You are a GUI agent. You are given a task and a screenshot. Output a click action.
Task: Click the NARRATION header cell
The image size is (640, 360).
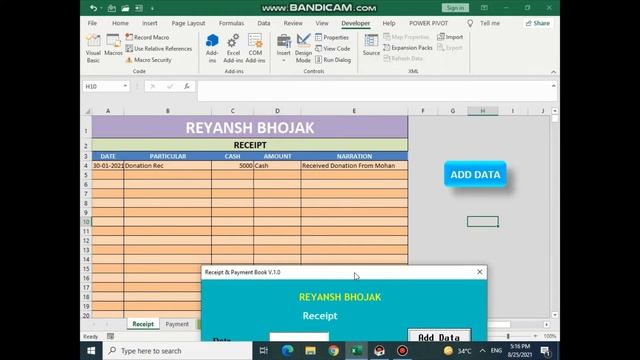(x=354, y=156)
